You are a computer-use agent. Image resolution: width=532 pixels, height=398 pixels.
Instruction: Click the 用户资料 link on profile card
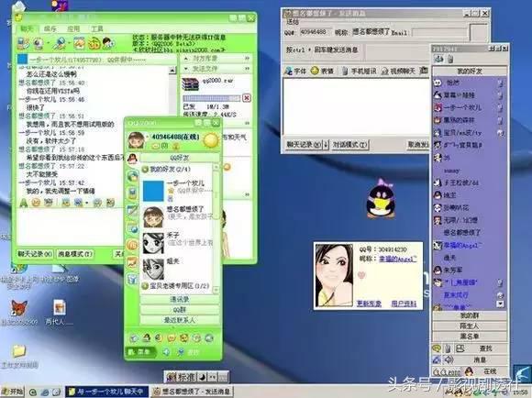404,304
